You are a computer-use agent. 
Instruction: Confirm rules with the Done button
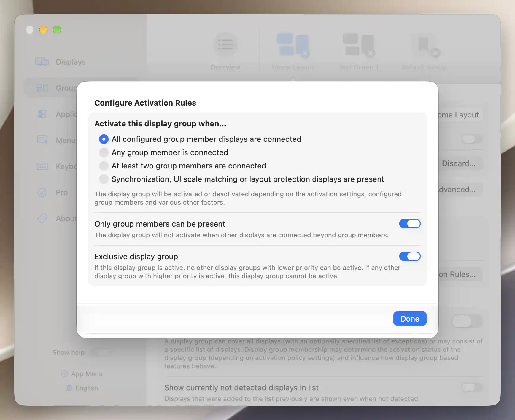tap(410, 319)
